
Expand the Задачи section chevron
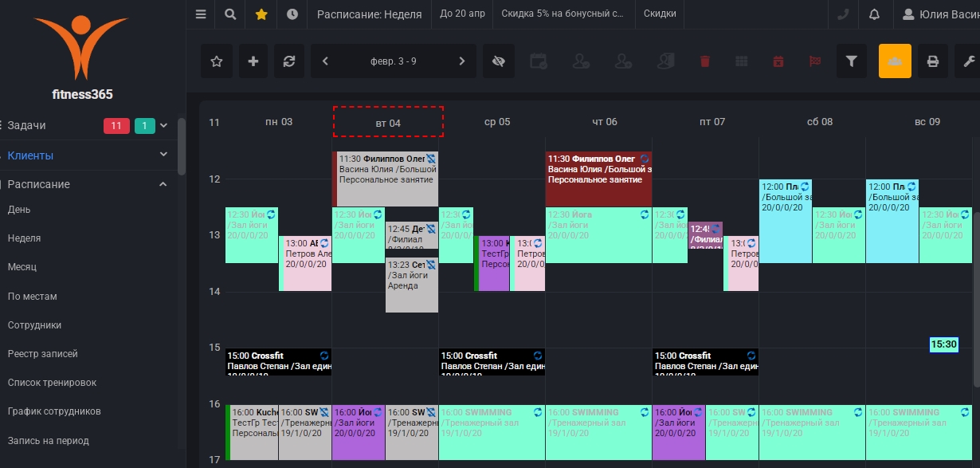[164, 126]
